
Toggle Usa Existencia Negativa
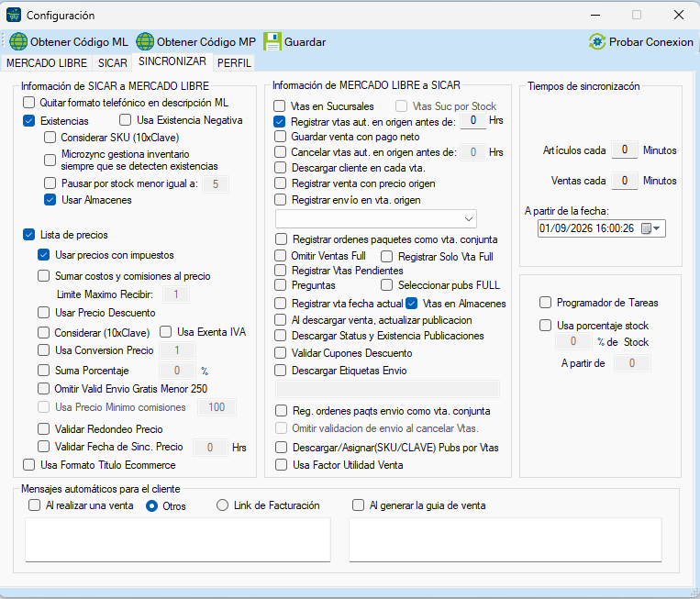coord(126,120)
